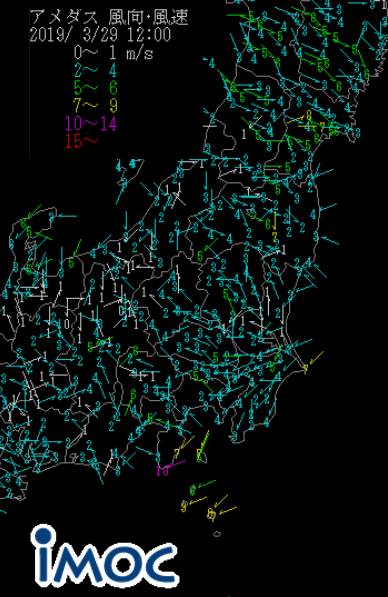The image size is (388, 597).
Task: Click the yellow 7 marker left of magenta 10's arrow
Action: tap(177, 453)
